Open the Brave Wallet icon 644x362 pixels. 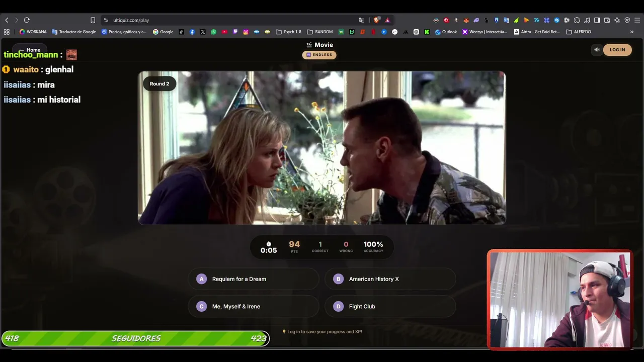tap(607, 20)
